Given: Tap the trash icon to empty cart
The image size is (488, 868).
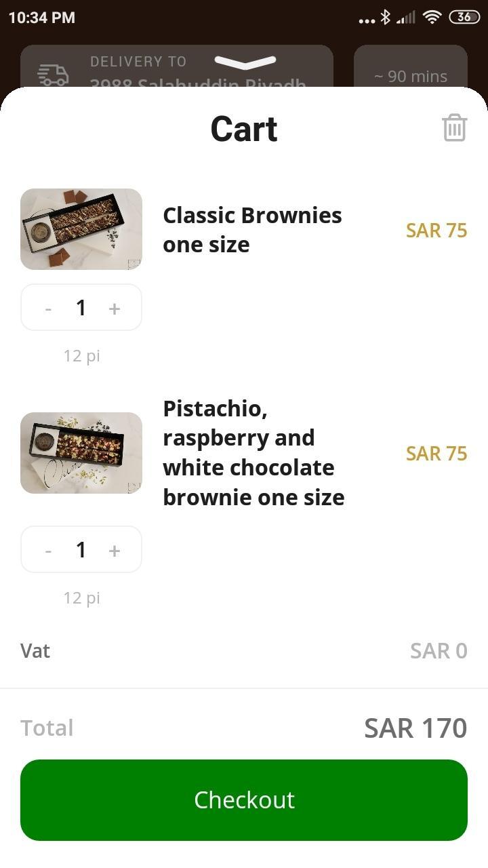Looking at the screenshot, I should click(454, 127).
